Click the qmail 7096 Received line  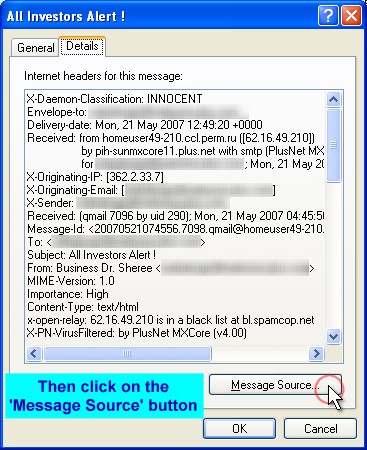pyautogui.click(x=176, y=216)
